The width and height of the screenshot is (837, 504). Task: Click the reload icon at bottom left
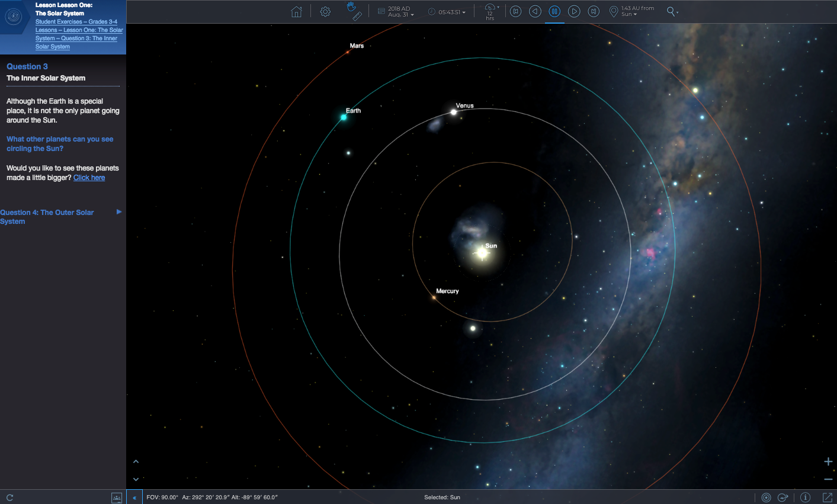(9, 497)
